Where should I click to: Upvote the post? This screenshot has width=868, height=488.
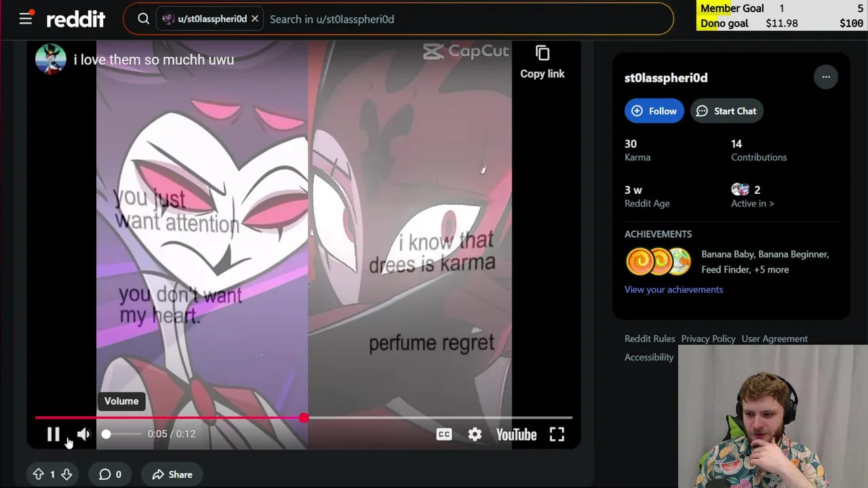pyautogui.click(x=39, y=474)
